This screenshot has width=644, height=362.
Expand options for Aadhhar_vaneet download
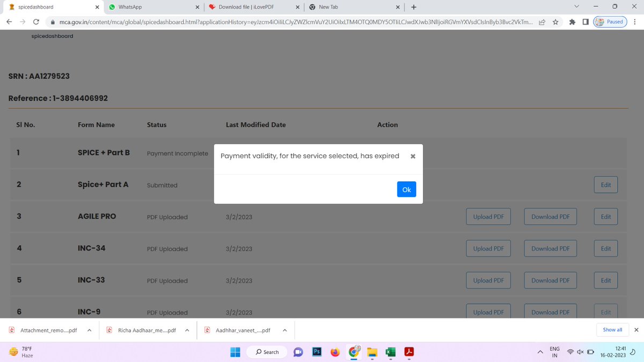[x=285, y=330]
